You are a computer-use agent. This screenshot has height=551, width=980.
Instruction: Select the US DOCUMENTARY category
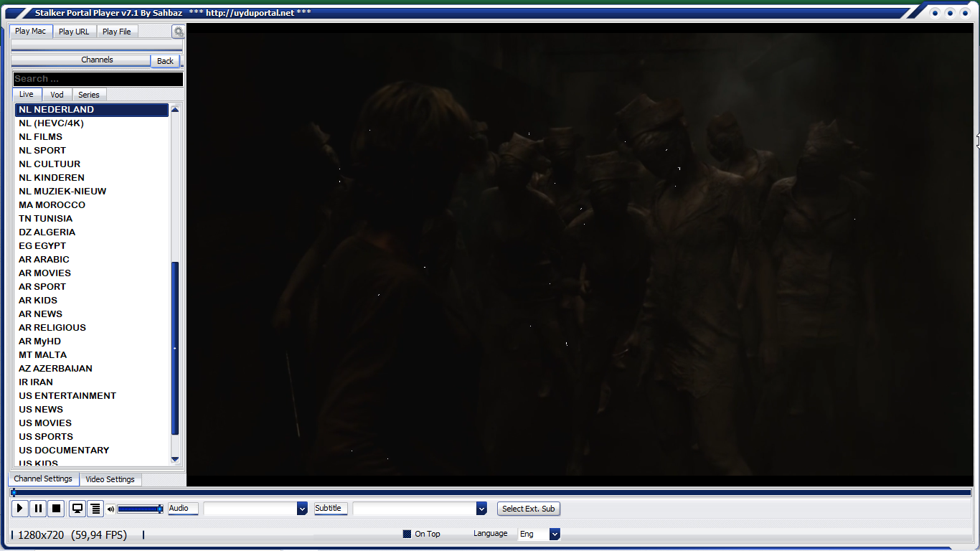[x=92, y=451]
